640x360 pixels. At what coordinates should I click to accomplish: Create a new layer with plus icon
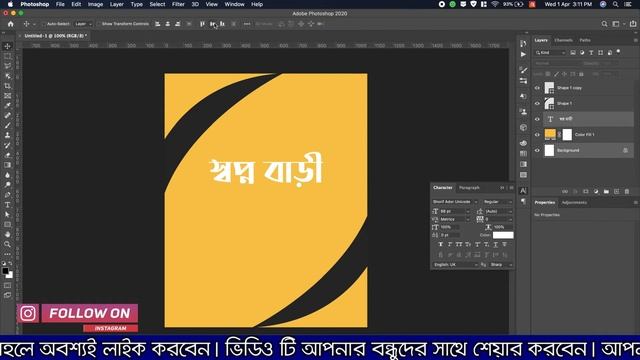617,191
